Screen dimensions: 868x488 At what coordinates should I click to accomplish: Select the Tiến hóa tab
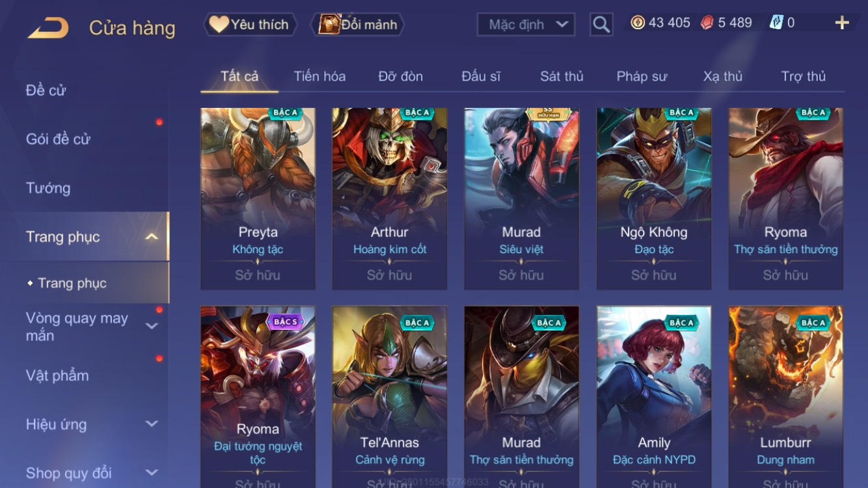click(319, 76)
